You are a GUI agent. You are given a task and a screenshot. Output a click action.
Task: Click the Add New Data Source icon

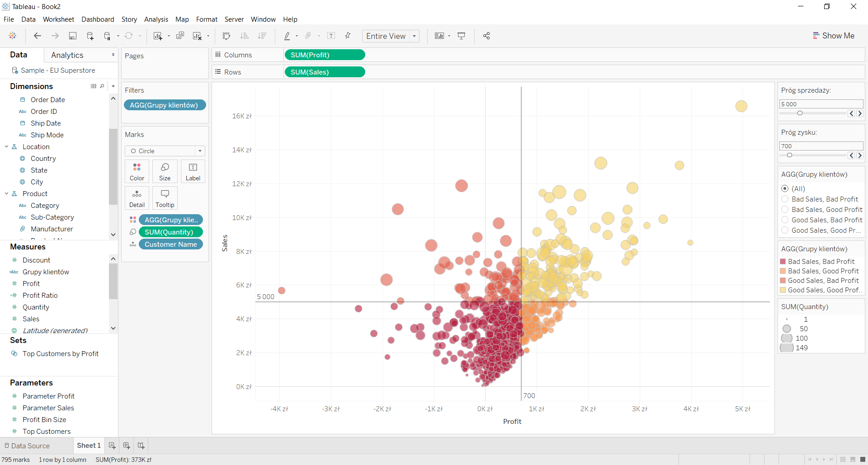(90, 36)
